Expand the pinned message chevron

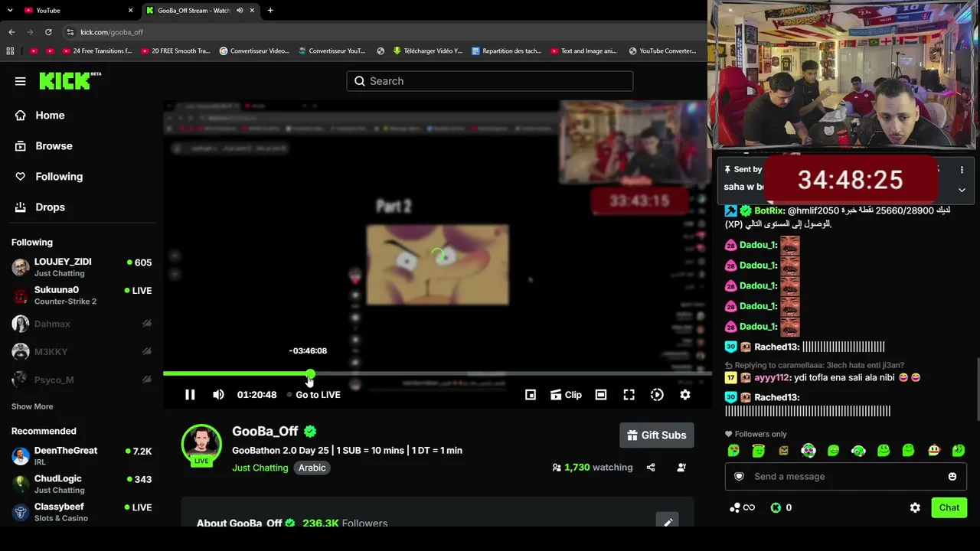pos(962,190)
